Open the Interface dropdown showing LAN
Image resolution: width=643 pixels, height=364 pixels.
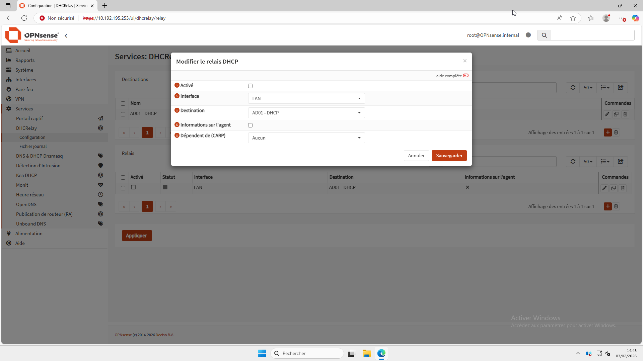click(x=306, y=98)
